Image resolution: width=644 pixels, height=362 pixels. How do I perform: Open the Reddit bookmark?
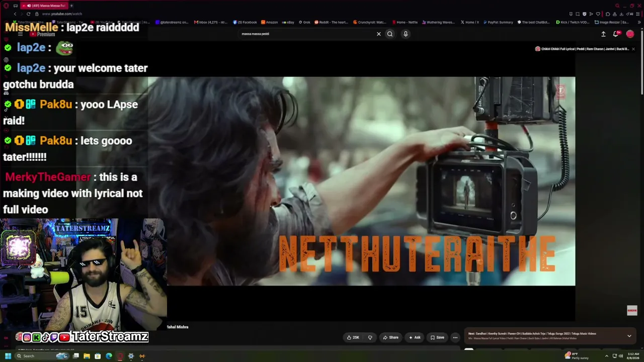332,22
